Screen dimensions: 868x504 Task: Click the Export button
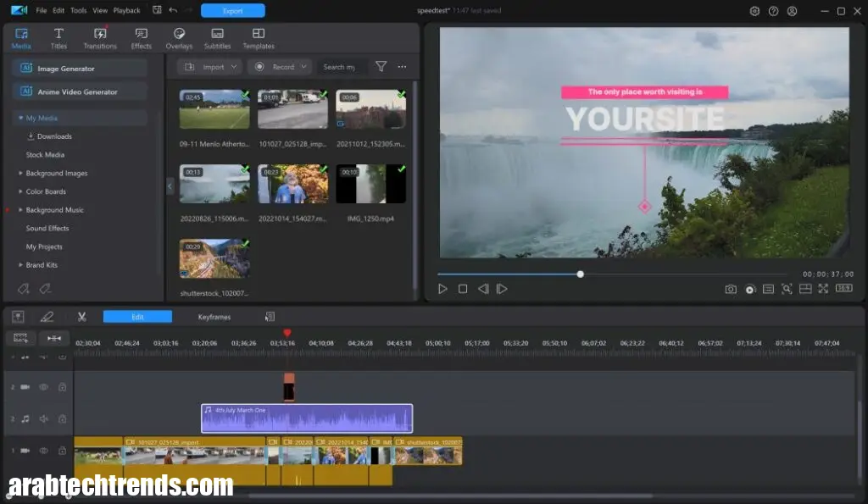[x=232, y=11]
